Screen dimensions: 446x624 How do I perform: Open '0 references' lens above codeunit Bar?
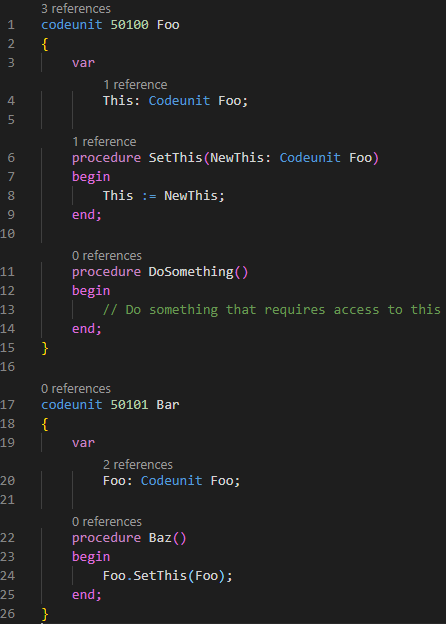(76, 388)
